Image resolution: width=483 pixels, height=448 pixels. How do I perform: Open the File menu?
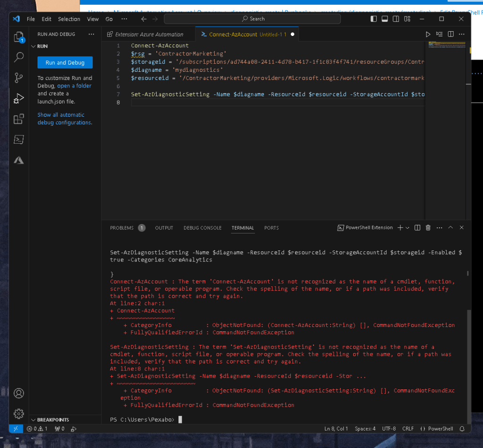[31, 19]
